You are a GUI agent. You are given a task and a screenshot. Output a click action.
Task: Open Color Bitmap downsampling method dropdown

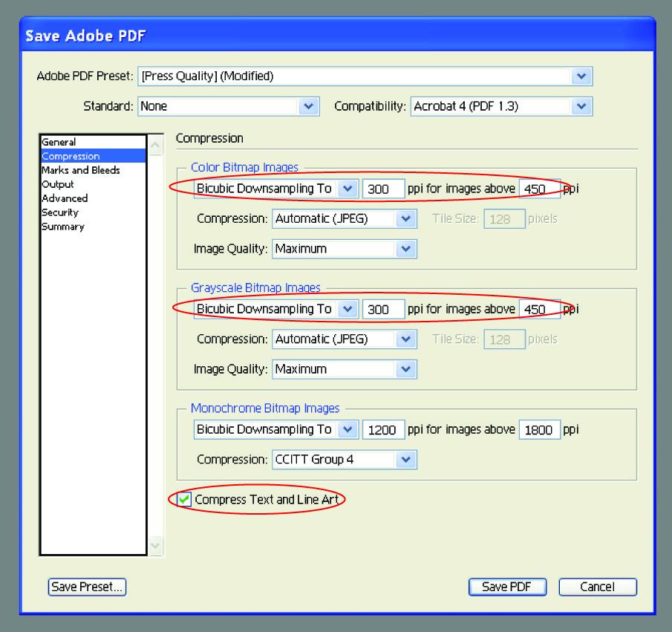276,189
